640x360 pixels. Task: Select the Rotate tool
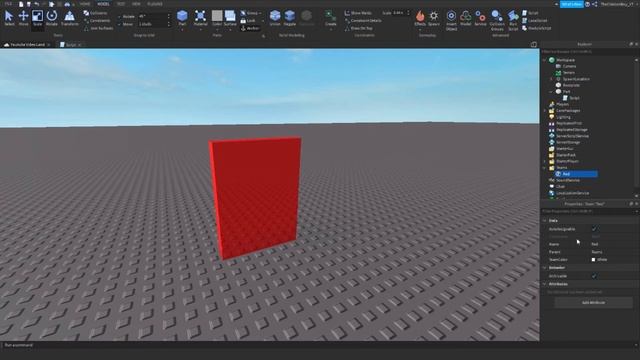tap(51, 18)
